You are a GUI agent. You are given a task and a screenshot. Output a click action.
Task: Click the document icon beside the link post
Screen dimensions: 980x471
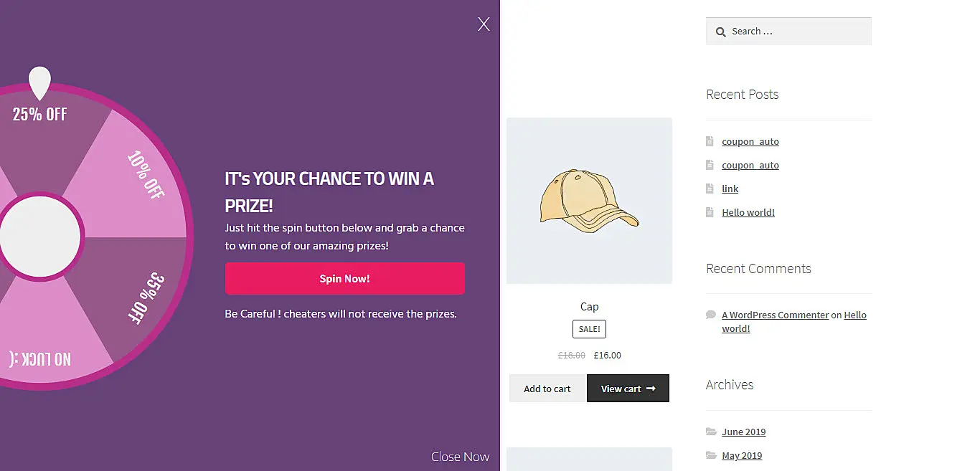pyautogui.click(x=710, y=189)
